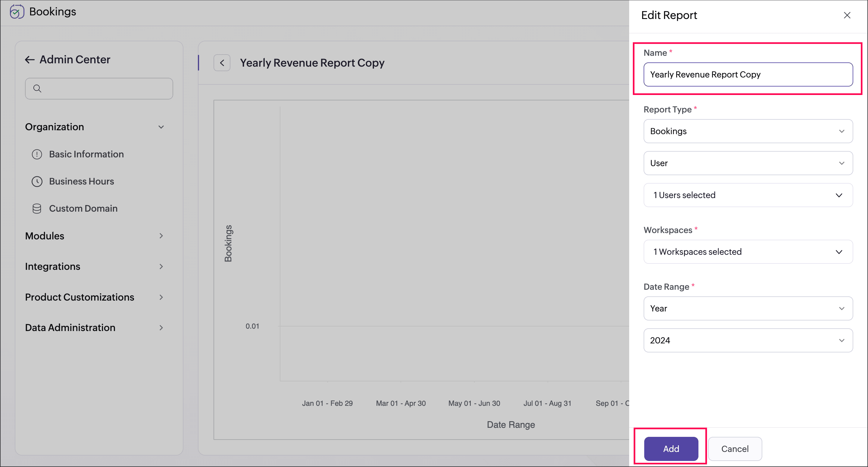Open the User dropdown
Image resolution: width=868 pixels, height=467 pixels.
pos(748,163)
